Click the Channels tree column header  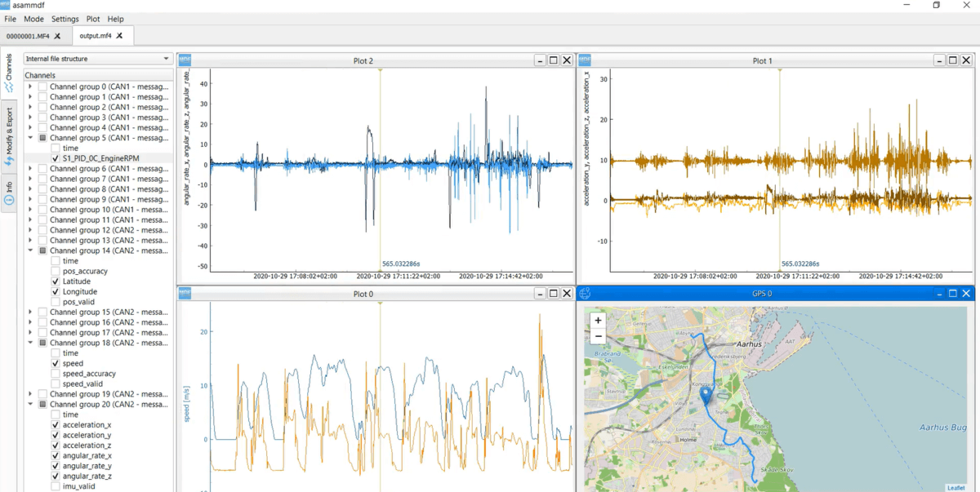point(98,75)
